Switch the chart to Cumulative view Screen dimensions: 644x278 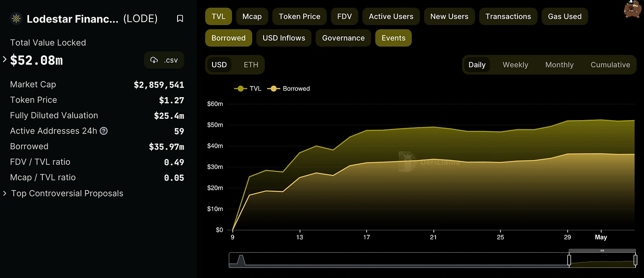(x=610, y=64)
